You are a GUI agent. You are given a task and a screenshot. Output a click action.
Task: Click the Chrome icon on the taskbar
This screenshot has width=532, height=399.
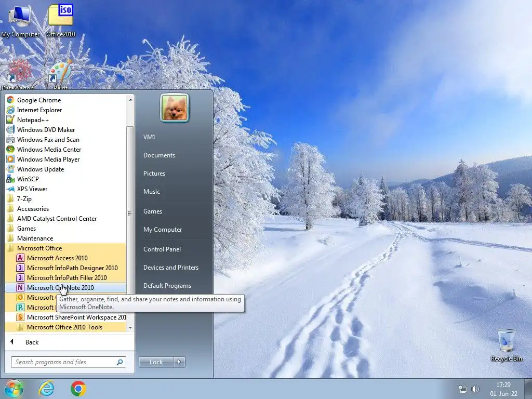click(x=78, y=389)
